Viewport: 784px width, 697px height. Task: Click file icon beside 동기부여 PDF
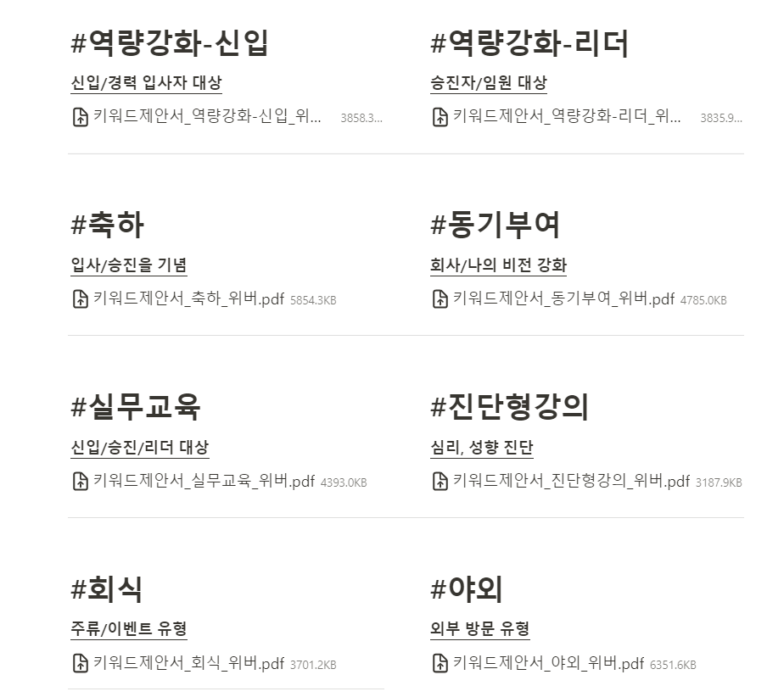(x=440, y=298)
